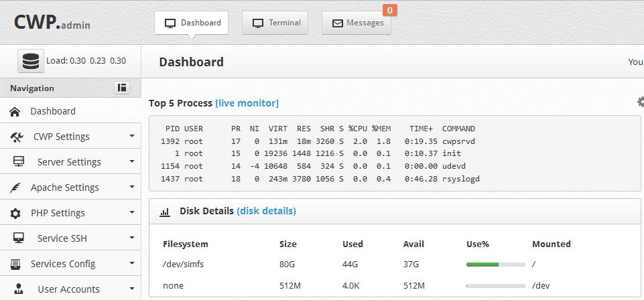Image resolution: width=644 pixels, height=300 pixels.
Task: Click the database server load icon
Action: tap(30, 61)
